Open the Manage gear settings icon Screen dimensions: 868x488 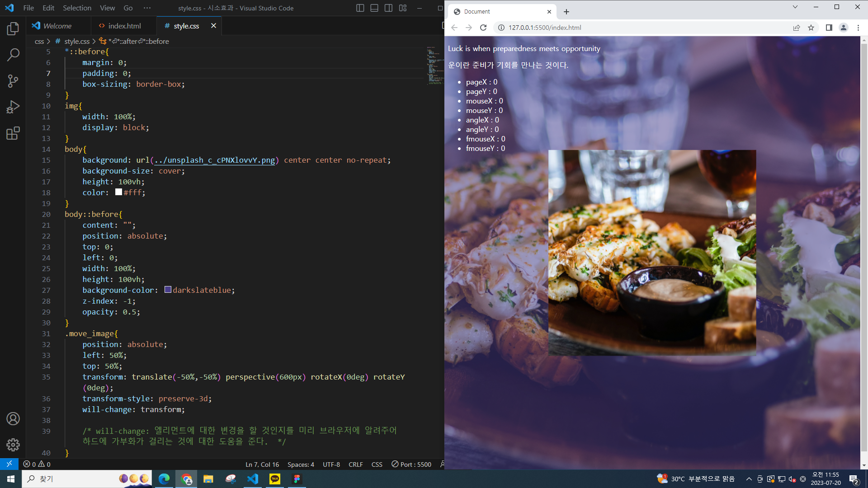(13, 445)
